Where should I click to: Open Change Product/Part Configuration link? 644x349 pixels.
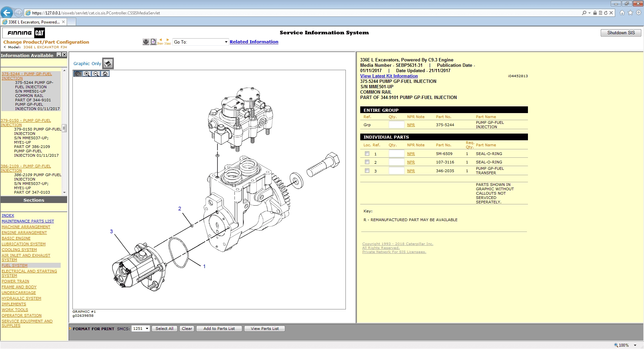(x=46, y=42)
